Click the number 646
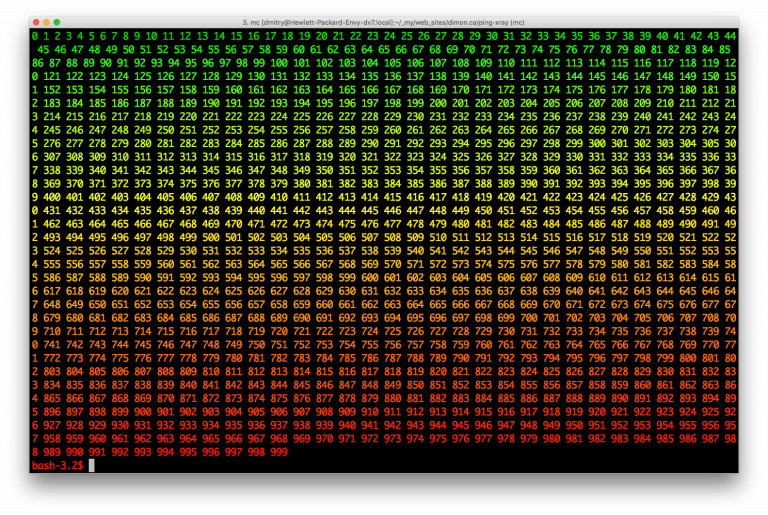This screenshot has height=515, width=768. tap(710, 291)
